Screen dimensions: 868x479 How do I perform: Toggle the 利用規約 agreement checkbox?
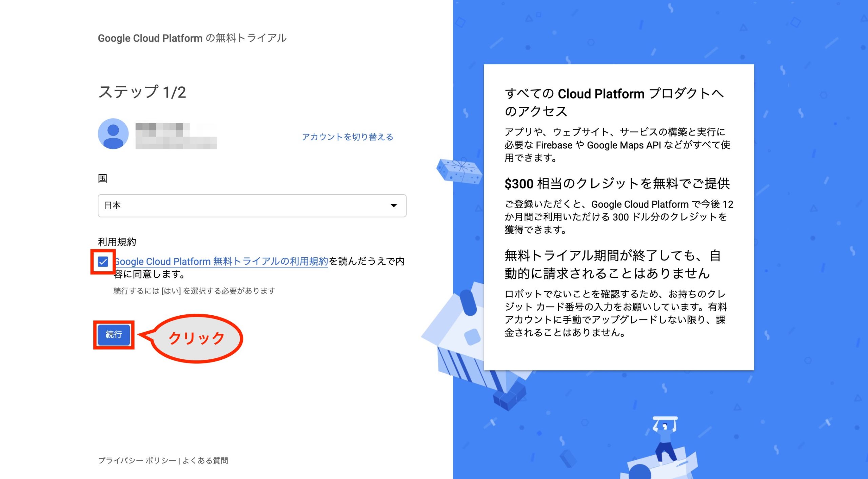coord(103,262)
